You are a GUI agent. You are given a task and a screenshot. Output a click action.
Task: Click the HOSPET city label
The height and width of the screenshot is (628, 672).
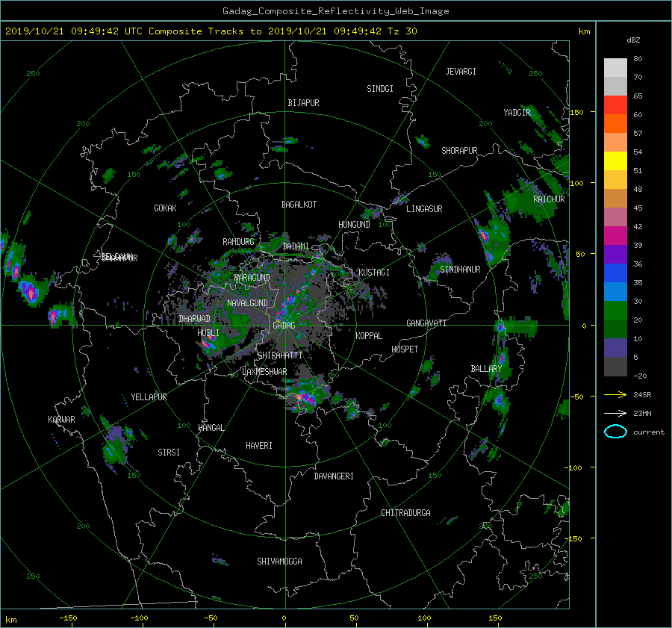[405, 349]
